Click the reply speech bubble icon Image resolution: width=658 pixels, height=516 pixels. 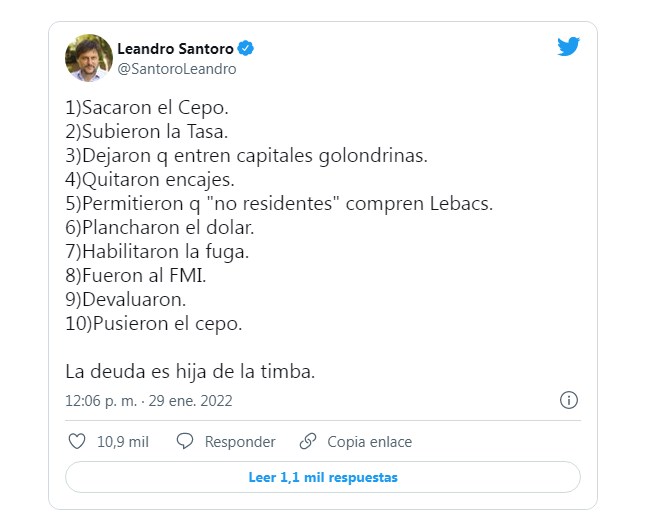[184, 441]
